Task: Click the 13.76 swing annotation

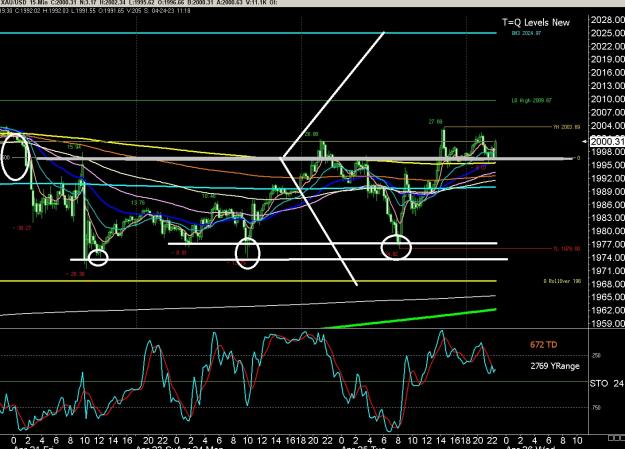Action: (x=138, y=203)
